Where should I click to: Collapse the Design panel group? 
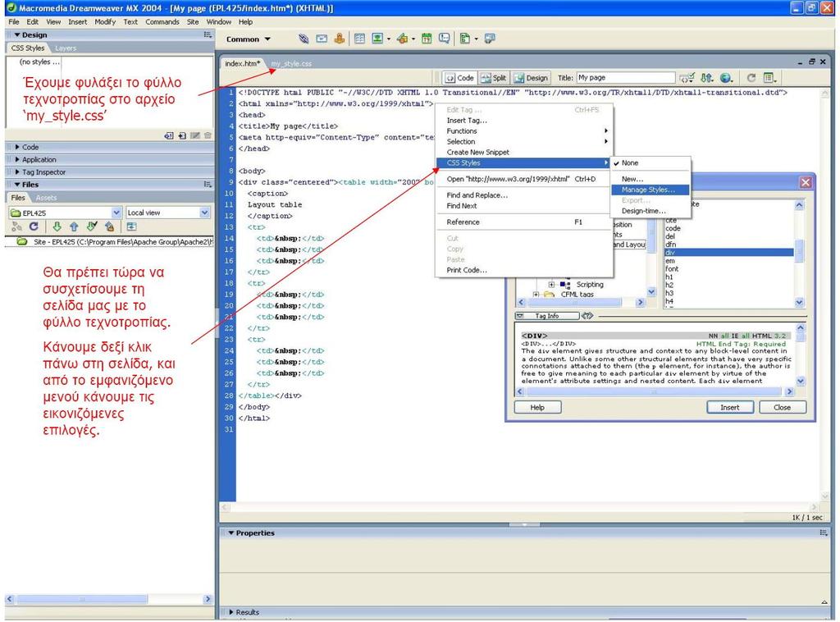[18, 34]
